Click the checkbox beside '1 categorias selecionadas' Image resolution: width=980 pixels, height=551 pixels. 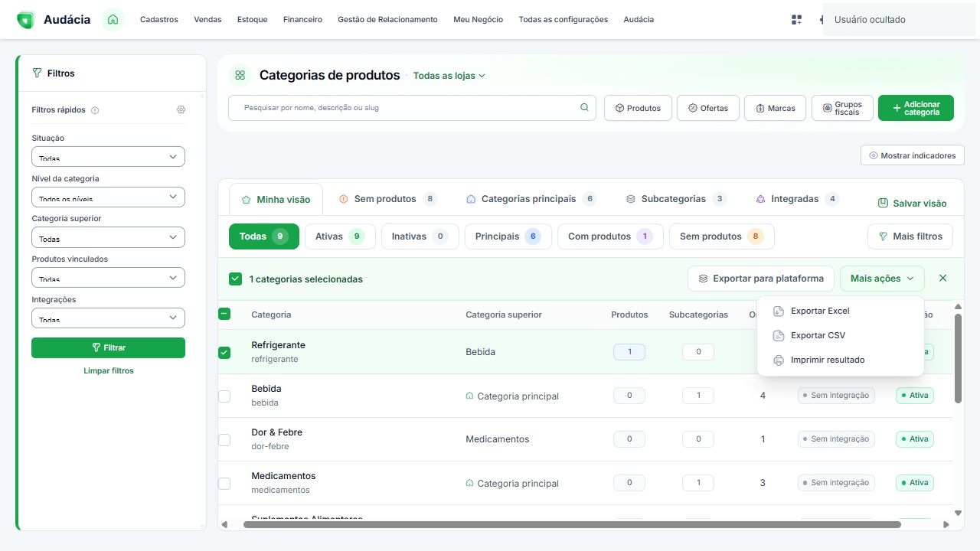pos(235,279)
